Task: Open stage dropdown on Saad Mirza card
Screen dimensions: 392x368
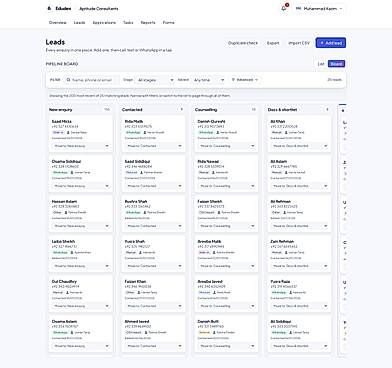Action: tap(81, 146)
